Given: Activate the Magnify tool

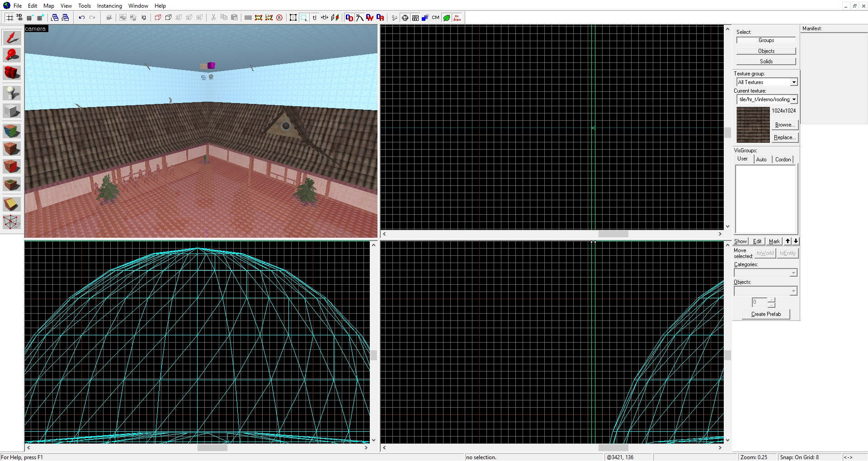Looking at the screenshot, I should [12, 56].
